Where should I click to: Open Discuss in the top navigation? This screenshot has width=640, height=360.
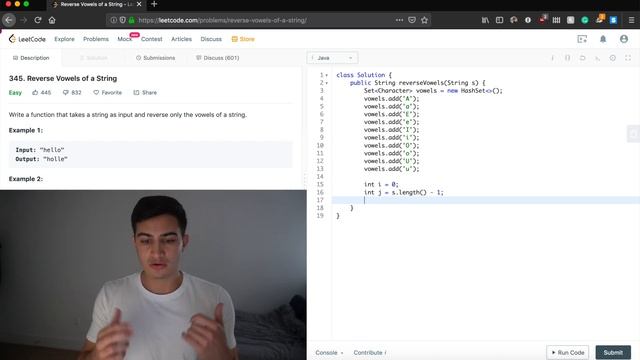pos(211,39)
